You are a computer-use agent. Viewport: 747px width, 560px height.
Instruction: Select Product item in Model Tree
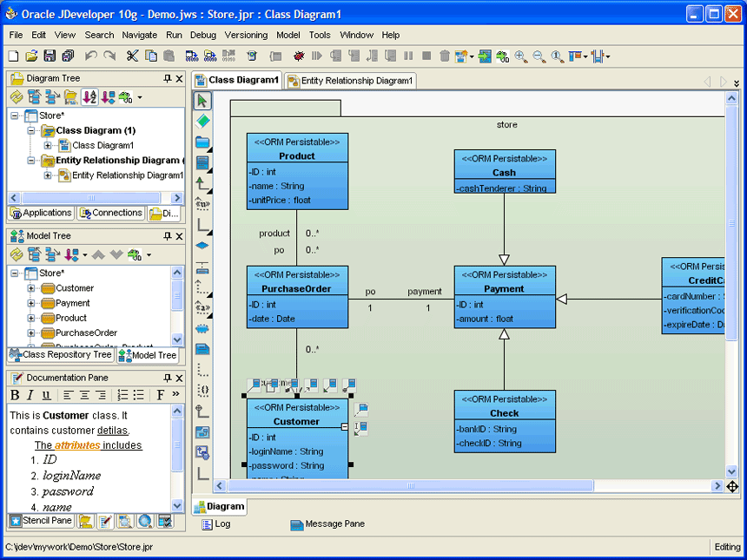coord(71,318)
